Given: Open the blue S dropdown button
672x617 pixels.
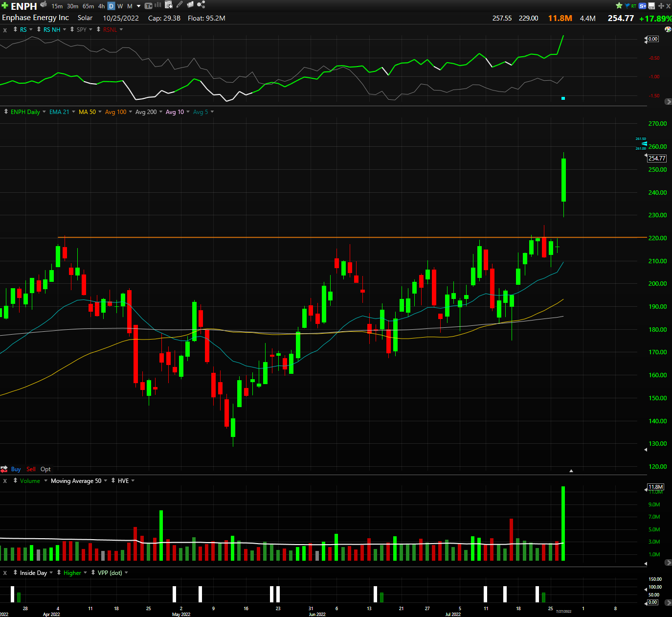Looking at the screenshot, I should 643,6.
